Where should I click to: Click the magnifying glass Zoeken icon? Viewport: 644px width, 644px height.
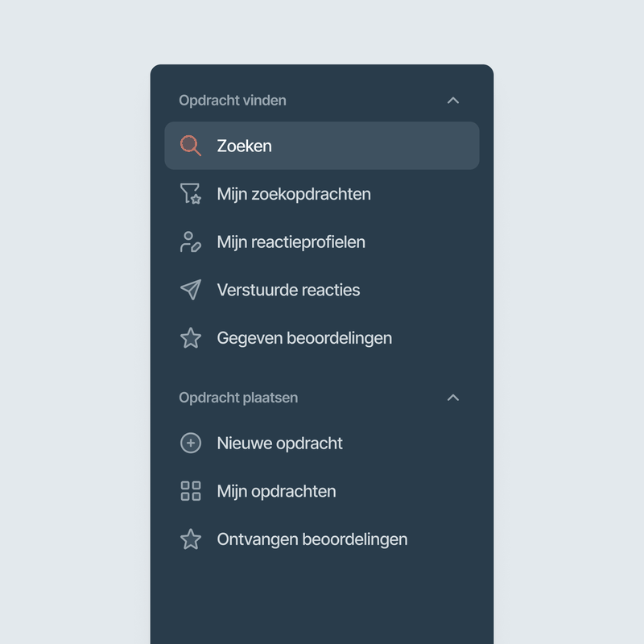191,146
